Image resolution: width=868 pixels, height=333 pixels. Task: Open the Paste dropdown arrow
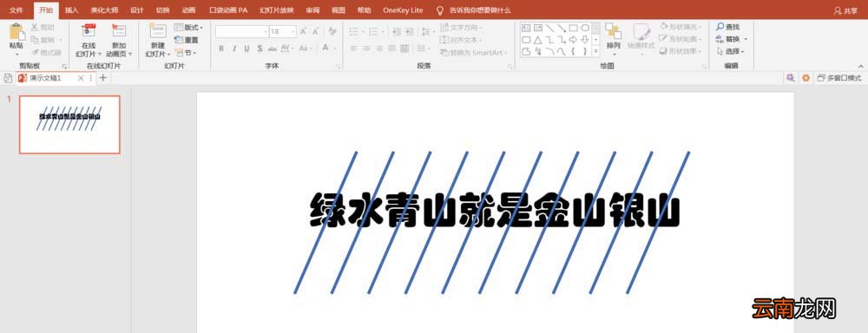click(x=16, y=54)
